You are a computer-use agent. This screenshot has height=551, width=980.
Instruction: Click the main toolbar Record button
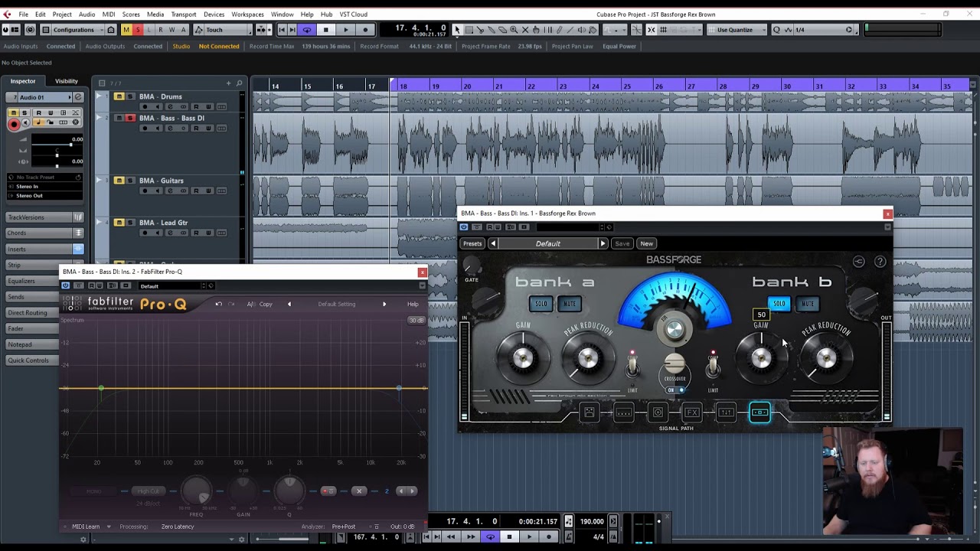click(x=364, y=30)
